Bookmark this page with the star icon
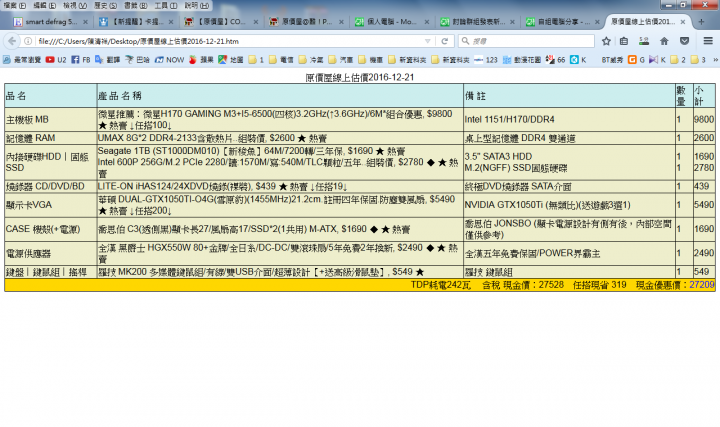This screenshot has height=427, width=720. pyautogui.click(x=606, y=41)
